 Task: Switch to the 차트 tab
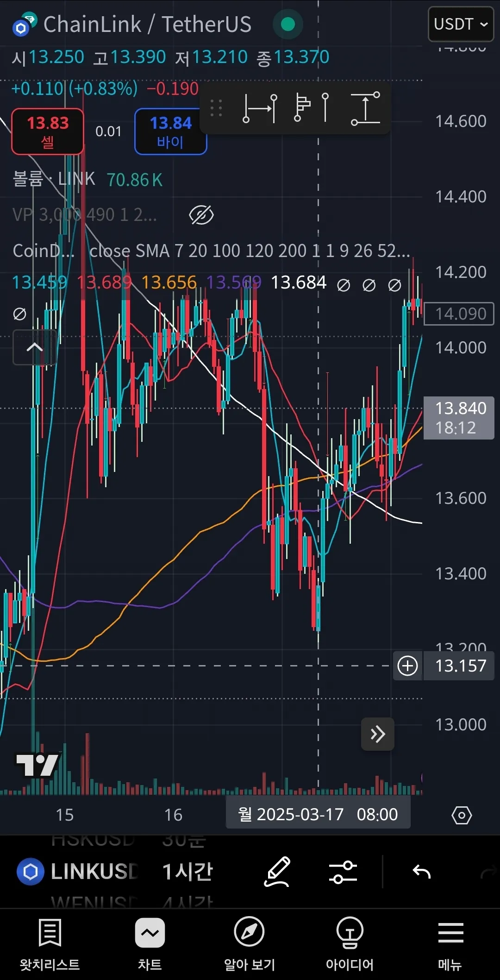click(x=150, y=945)
